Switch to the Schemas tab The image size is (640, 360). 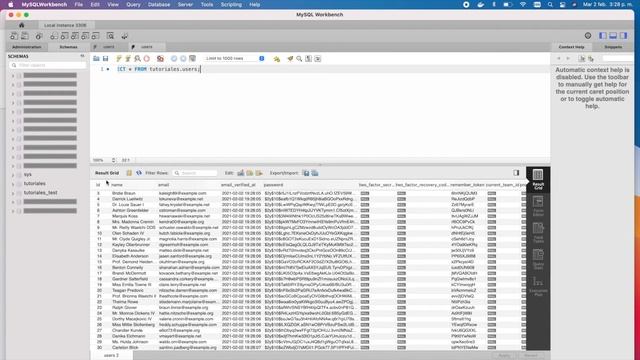pyautogui.click(x=69, y=47)
